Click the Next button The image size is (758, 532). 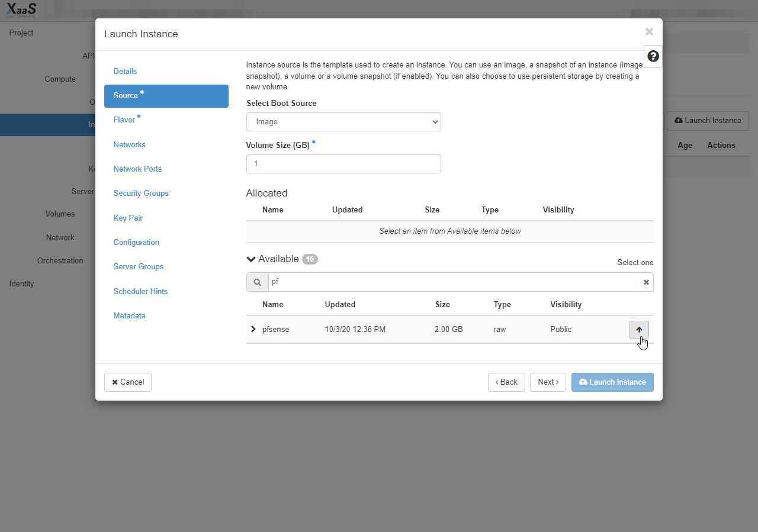click(548, 382)
